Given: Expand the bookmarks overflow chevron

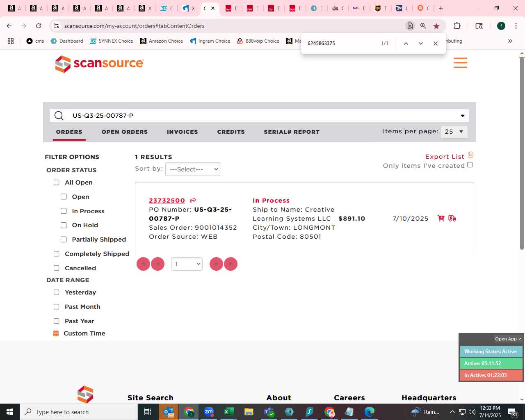Looking at the screenshot, I should (510, 41).
